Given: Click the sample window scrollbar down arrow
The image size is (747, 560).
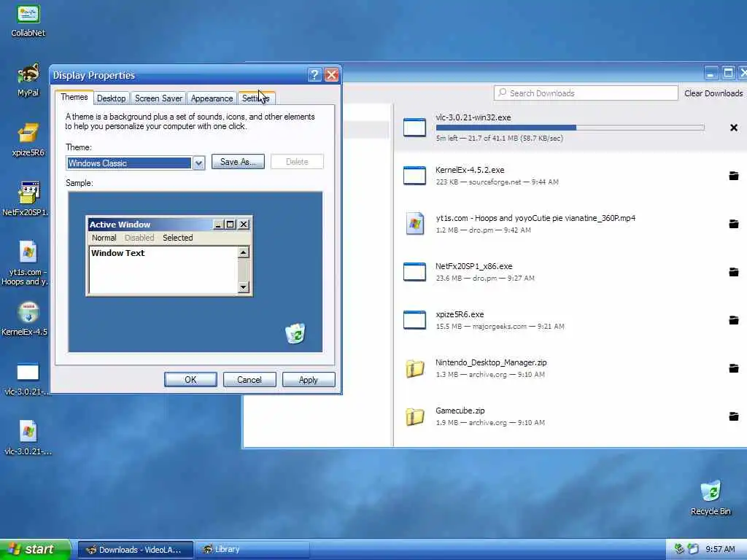Looking at the screenshot, I should click(244, 287).
